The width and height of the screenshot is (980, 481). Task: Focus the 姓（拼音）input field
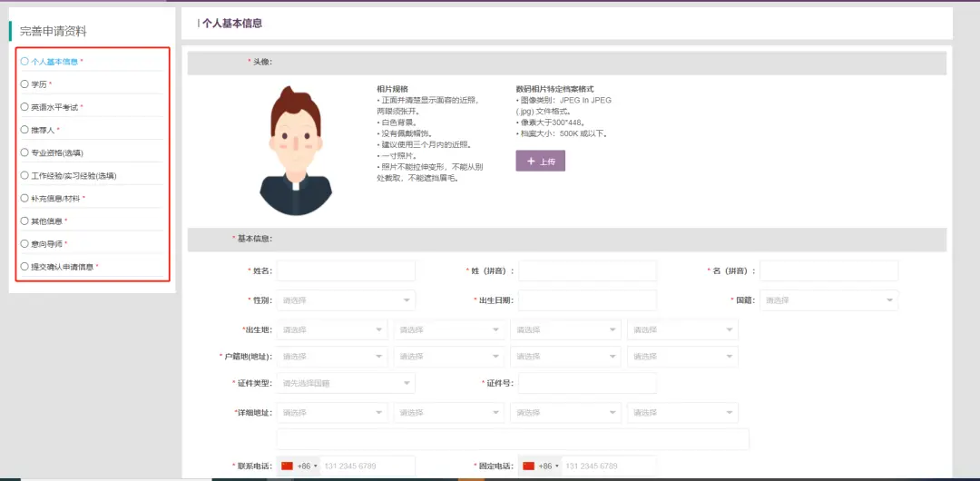click(x=587, y=270)
